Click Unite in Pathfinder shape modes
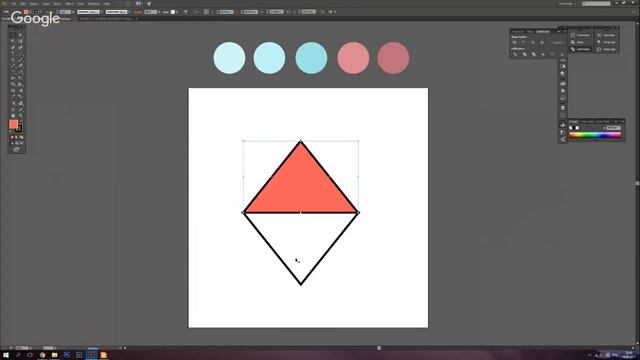The width and height of the screenshot is (640, 360). (514, 42)
